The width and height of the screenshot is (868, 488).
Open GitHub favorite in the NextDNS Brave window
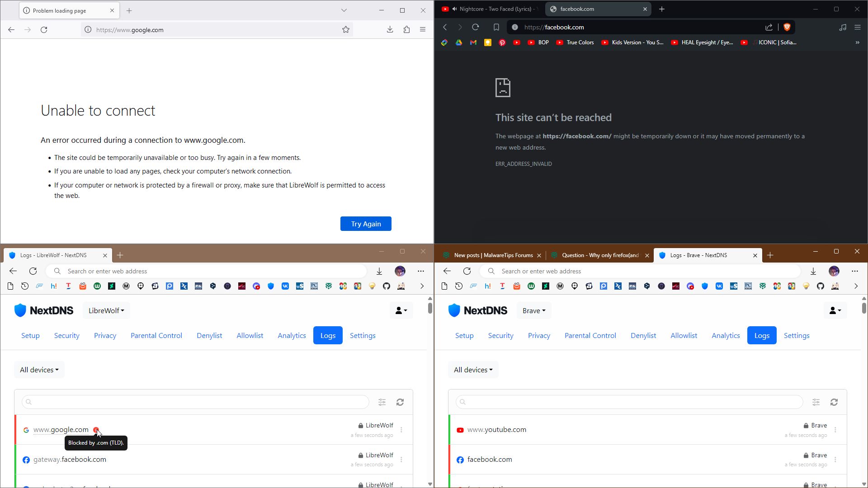coord(821,286)
